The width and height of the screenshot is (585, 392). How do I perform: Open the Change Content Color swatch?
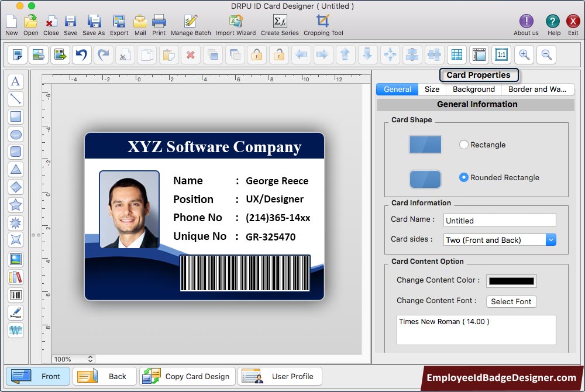pos(511,281)
